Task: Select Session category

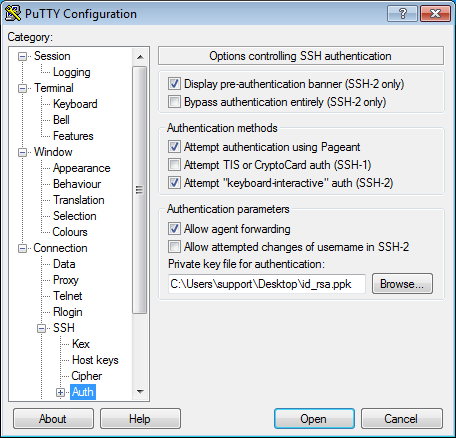Action: [x=52, y=56]
